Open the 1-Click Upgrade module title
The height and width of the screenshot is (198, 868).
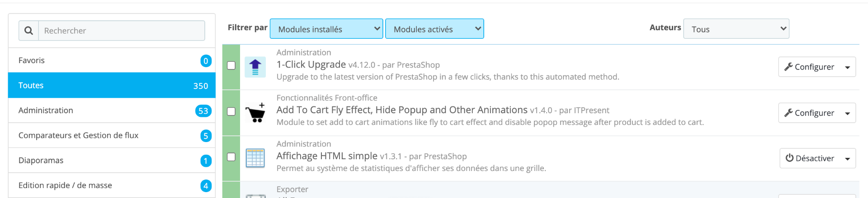(311, 64)
